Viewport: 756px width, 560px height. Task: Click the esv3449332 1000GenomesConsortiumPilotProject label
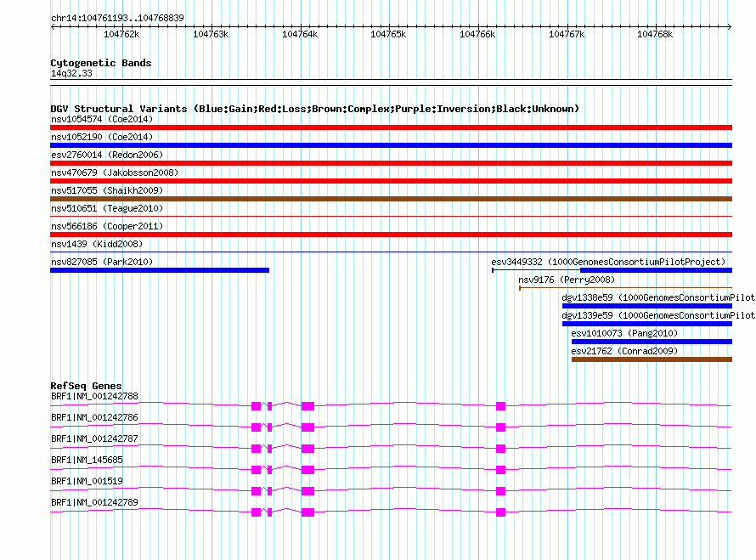click(608, 262)
